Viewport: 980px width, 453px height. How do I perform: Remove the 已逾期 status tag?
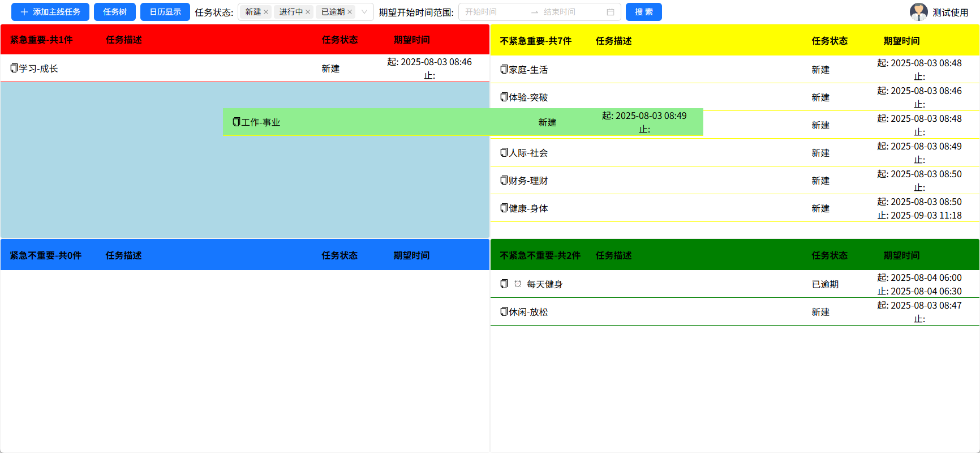(350, 12)
